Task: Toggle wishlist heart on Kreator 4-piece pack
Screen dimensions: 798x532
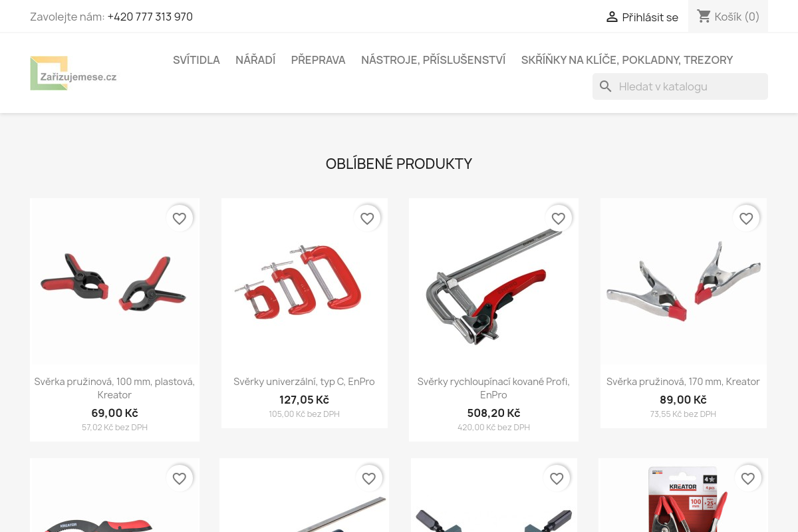Action: (x=748, y=478)
